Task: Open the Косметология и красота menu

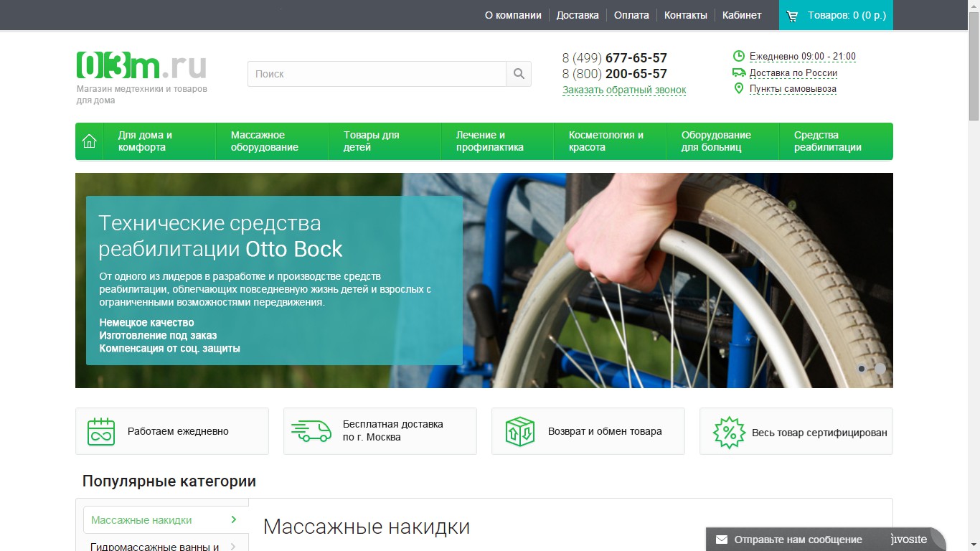Action: 610,141
